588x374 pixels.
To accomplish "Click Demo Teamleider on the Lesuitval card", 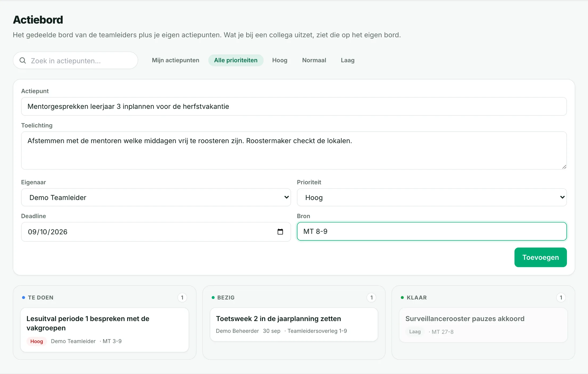I will click(73, 341).
